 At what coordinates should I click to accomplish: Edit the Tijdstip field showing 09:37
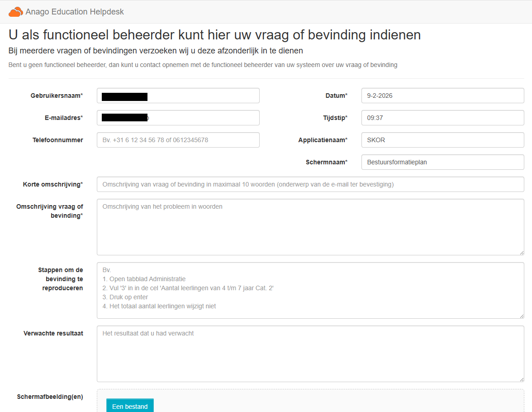442,118
